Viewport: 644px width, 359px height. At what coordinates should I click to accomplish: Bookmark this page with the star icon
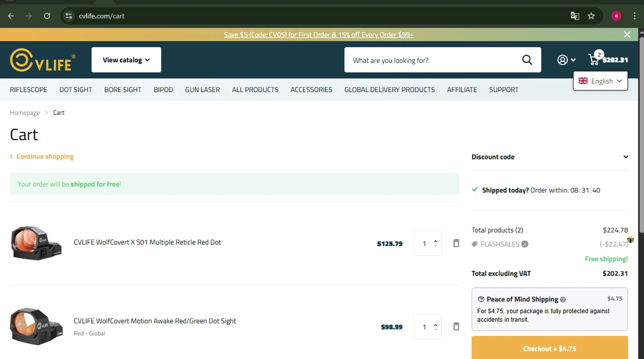[591, 16]
